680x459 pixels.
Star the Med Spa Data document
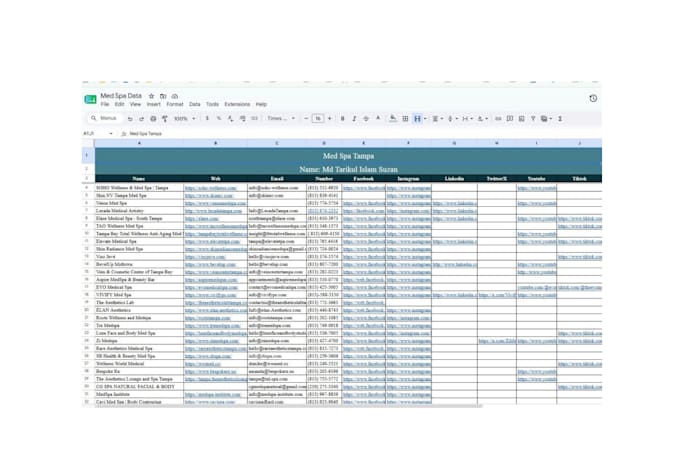tap(151, 96)
